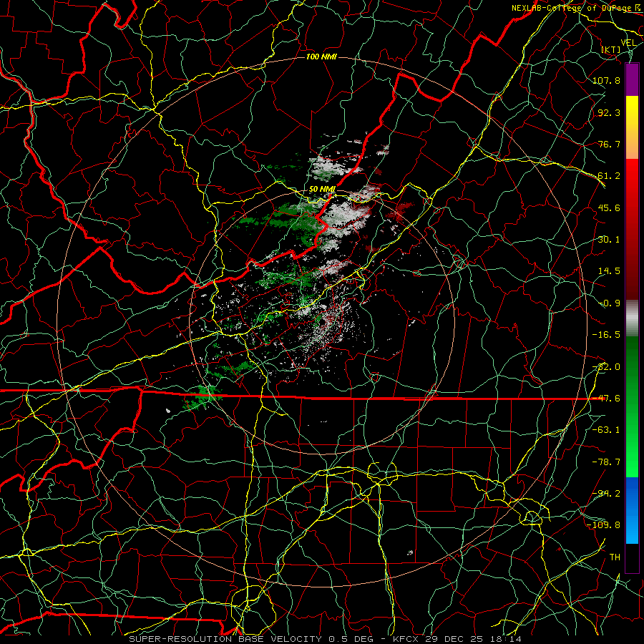Click the 100 NMI range ring label
The height and width of the screenshot is (644, 644).
click(x=321, y=57)
